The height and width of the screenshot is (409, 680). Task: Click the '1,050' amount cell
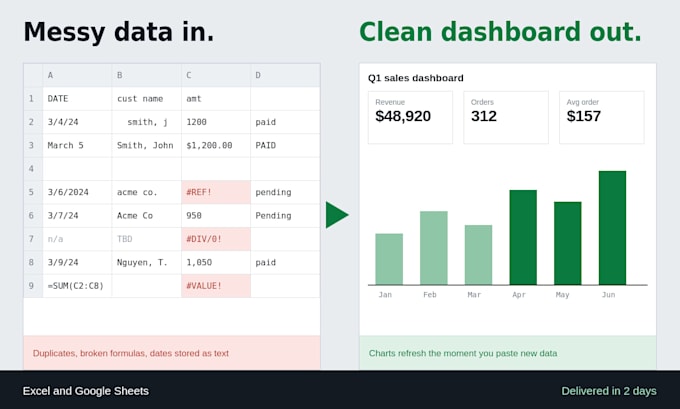click(x=216, y=262)
